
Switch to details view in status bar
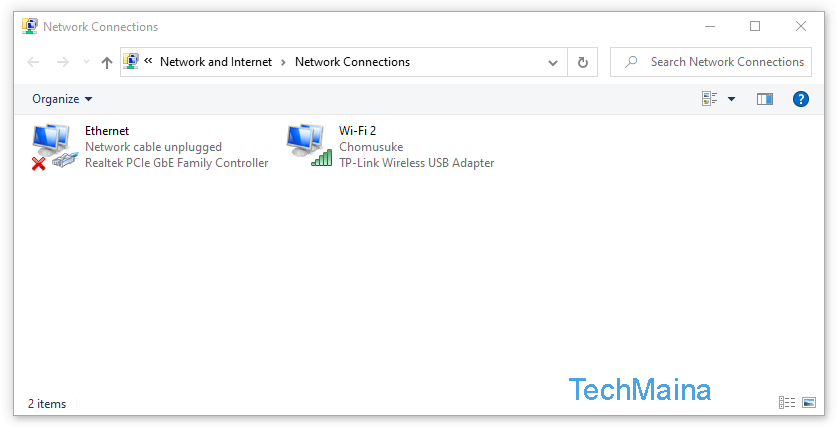(x=787, y=403)
